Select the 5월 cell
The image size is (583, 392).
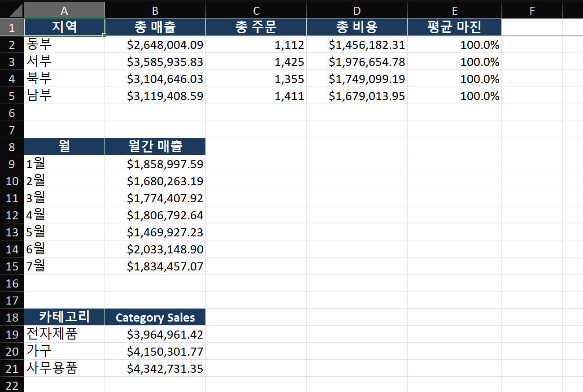click(x=64, y=232)
